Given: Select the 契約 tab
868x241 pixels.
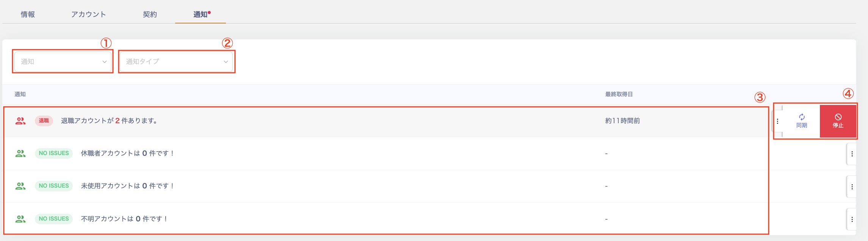Looking at the screenshot, I should click(150, 14).
